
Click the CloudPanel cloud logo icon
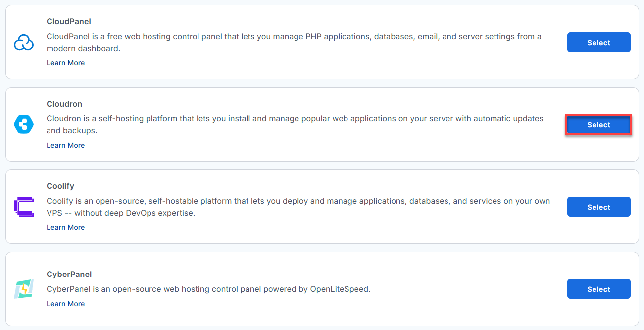(24, 43)
